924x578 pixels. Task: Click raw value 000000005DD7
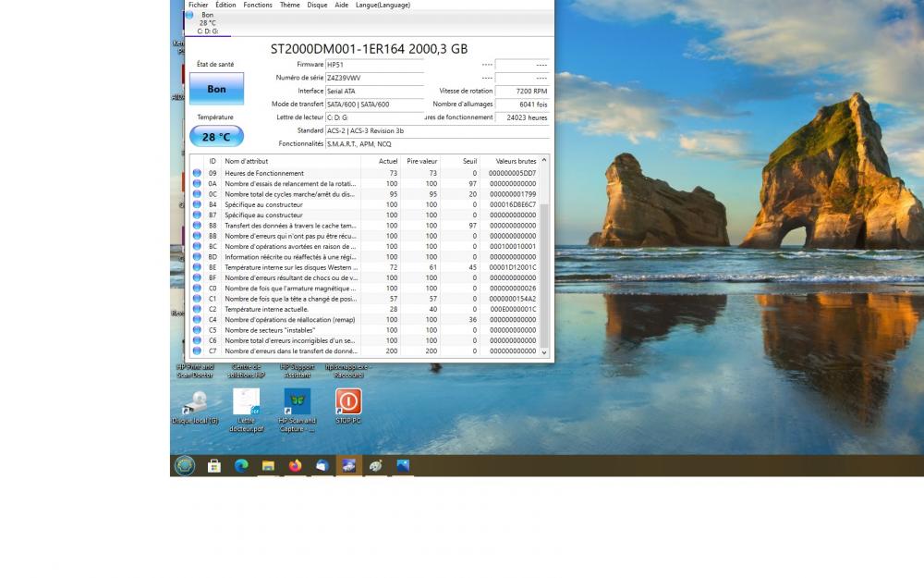pos(512,174)
